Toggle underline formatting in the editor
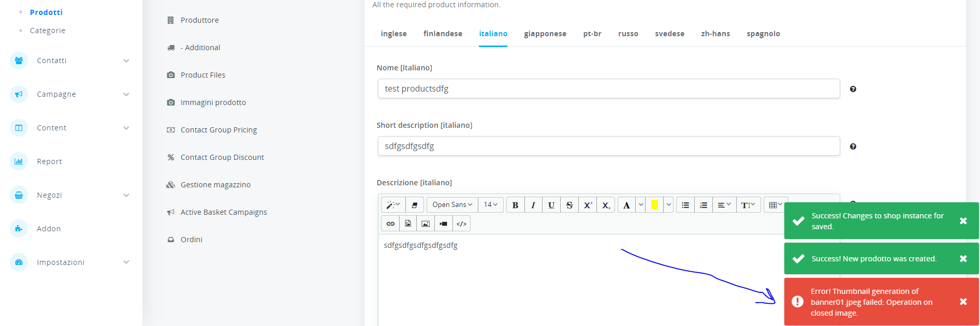The height and width of the screenshot is (326, 980). pyautogui.click(x=551, y=205)
